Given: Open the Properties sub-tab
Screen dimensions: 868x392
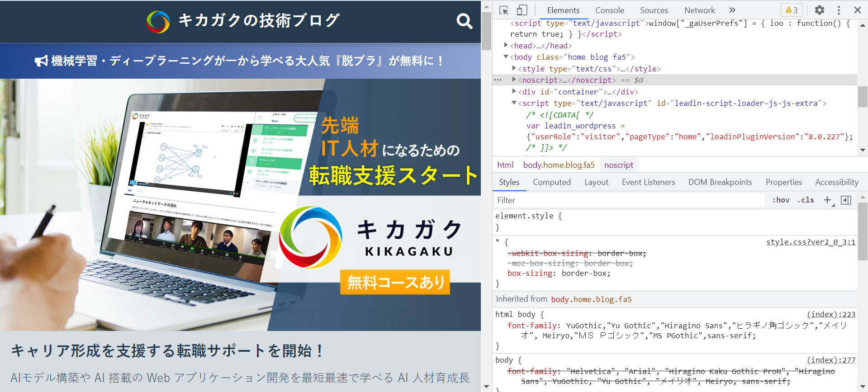Looking at the screenshot, I should point(784,182).
